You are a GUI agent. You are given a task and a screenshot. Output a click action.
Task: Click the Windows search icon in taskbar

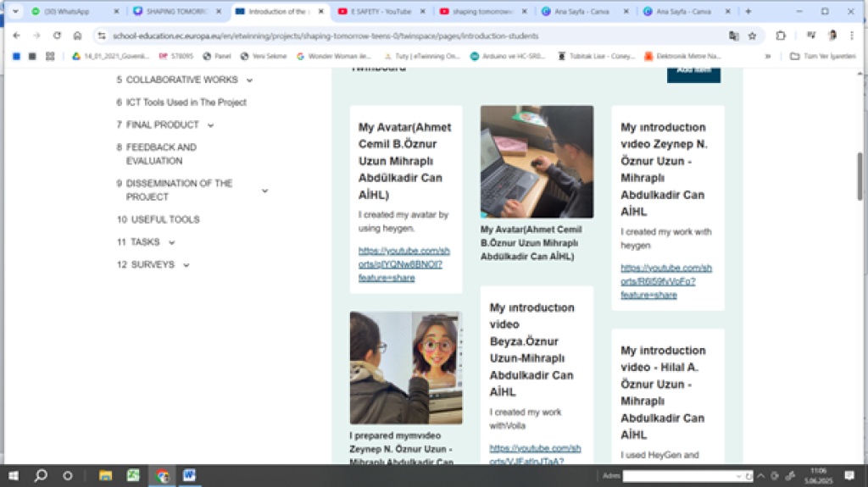(x=41, y=475)
